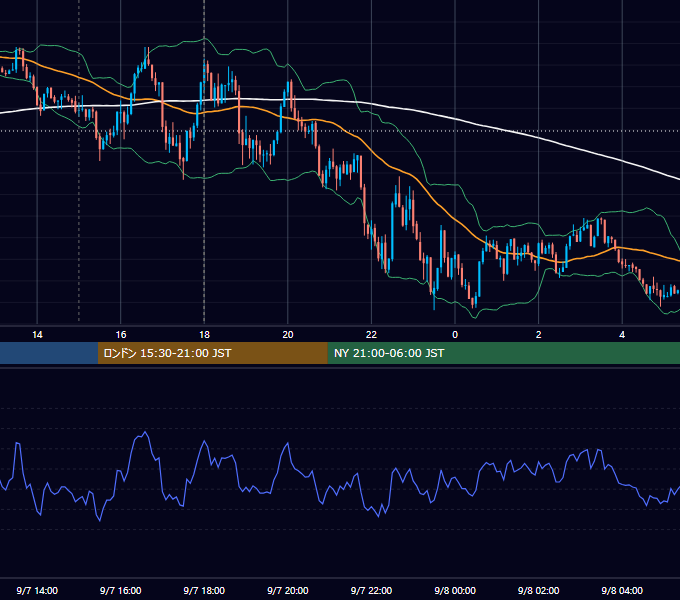Click the '16' hour label on upper axis
This screenshot has width=680, height=600.
click(x=121, y=335)
